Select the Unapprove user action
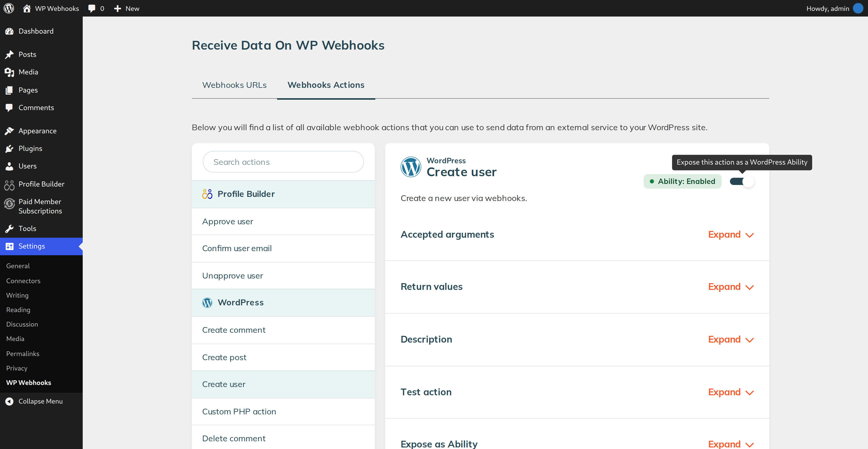 click(283, 276)
